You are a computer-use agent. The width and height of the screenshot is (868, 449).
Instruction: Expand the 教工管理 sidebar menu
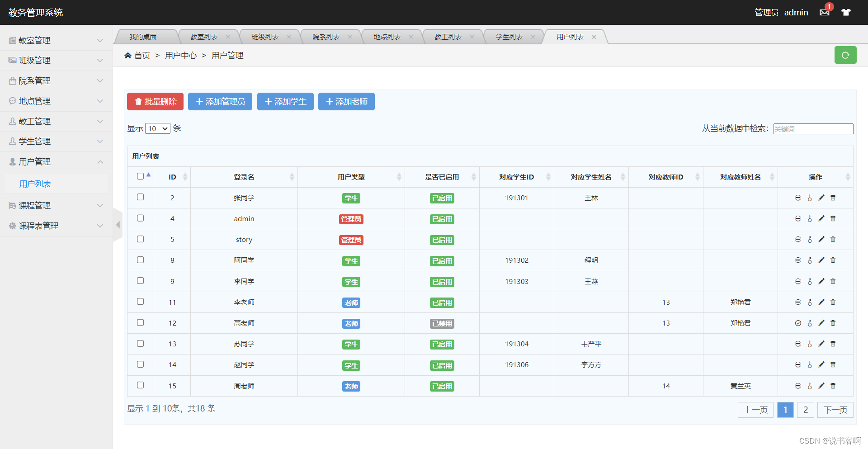pos(56,121)
